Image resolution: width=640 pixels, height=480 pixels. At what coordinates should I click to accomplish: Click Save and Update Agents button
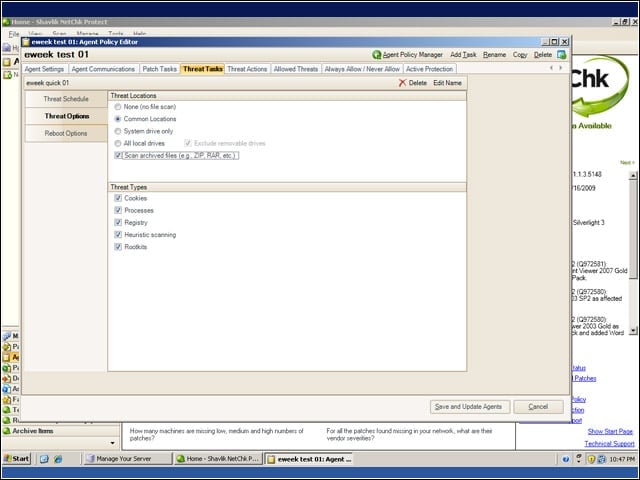[469, 407]
